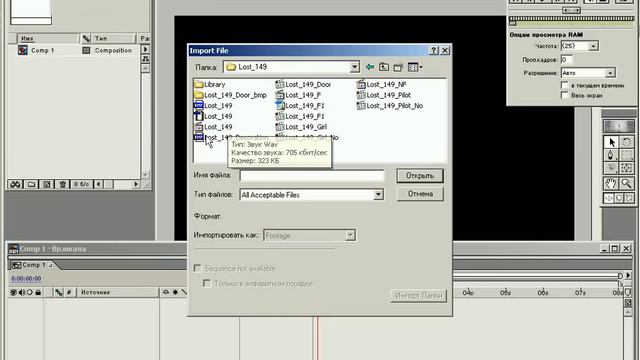Open the Library folder
640x360 pixels.
(210, 84)
